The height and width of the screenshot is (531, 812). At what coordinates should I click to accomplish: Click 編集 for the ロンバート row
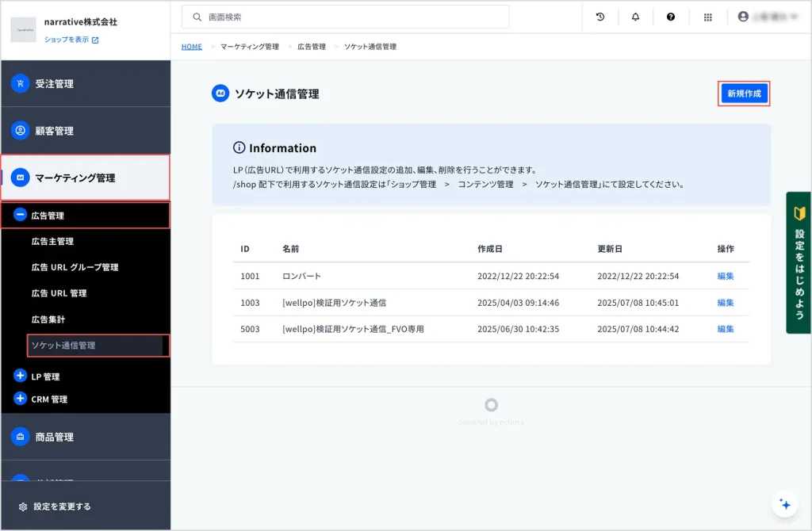point(726,277)
